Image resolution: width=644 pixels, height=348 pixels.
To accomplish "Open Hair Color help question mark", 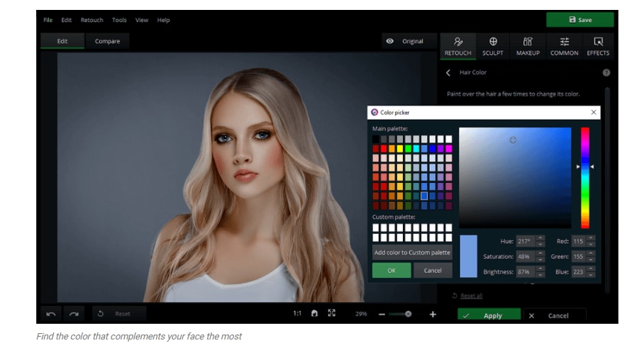I will tap(606, 72).
